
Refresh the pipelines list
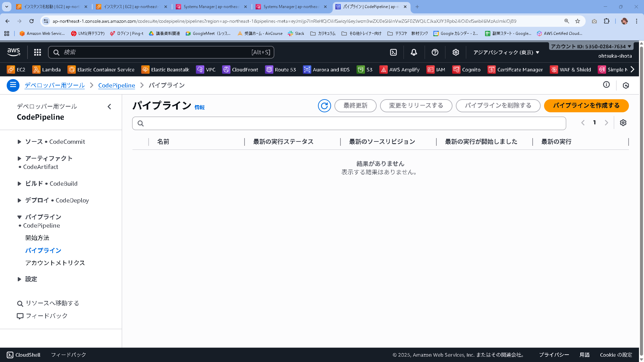pos(324,106)
